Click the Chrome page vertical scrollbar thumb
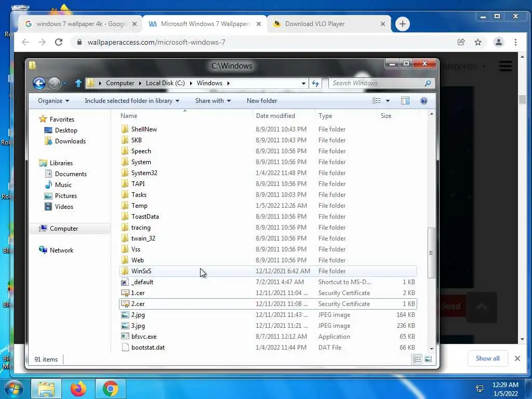532x399 pixels. point(522,99)
